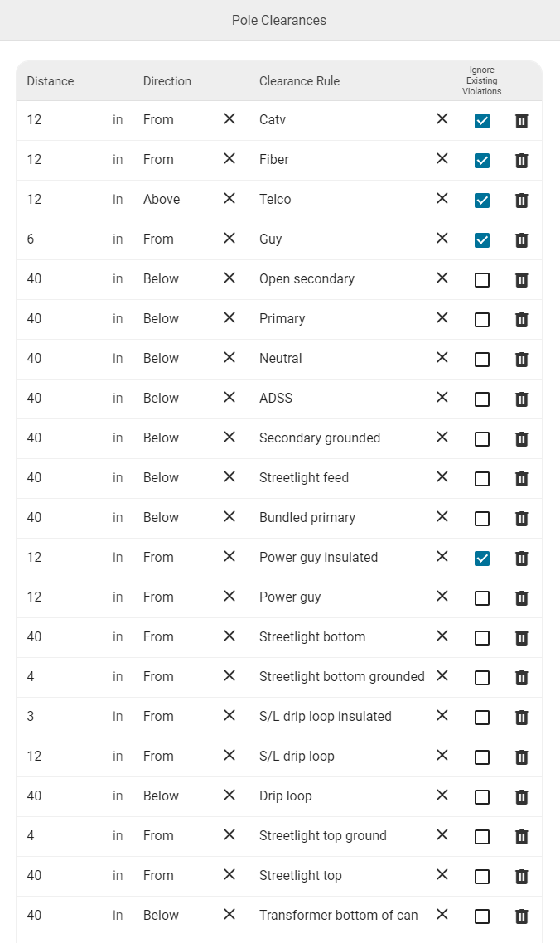Check ignore violations for Power guy

pos(482,597)
